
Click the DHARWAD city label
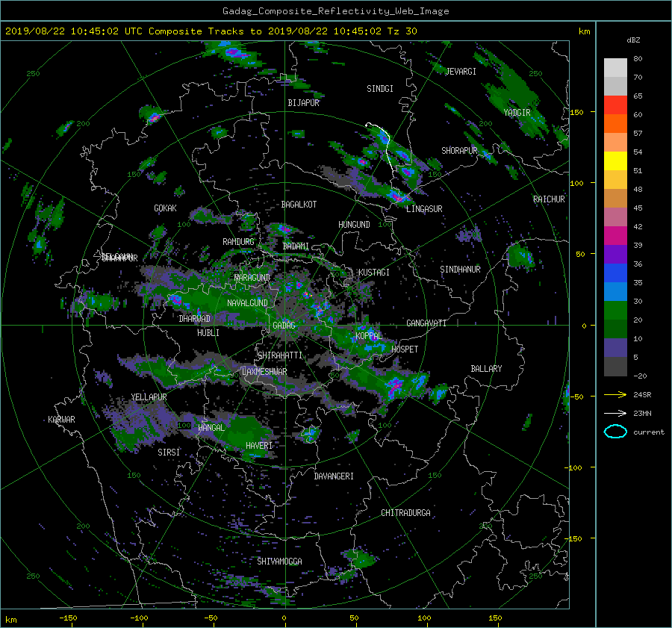pyautogui.click(x=194, y=319)
